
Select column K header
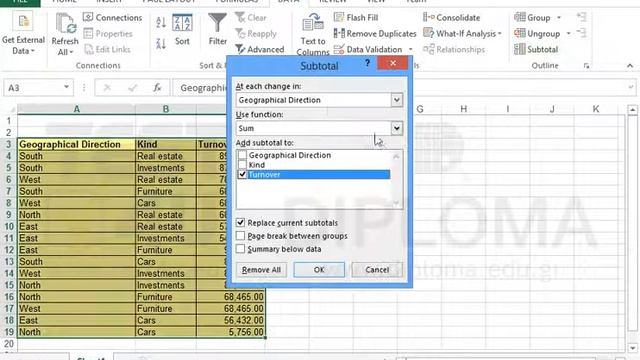tap(596, 109)
